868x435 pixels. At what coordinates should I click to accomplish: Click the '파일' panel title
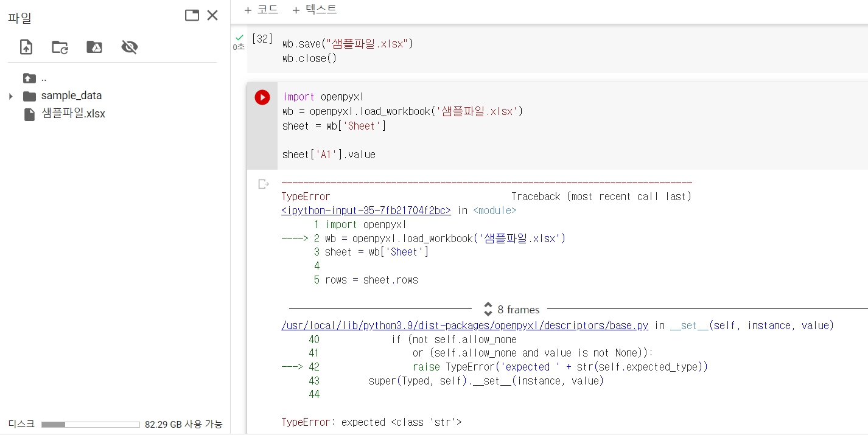pos(19,18)
